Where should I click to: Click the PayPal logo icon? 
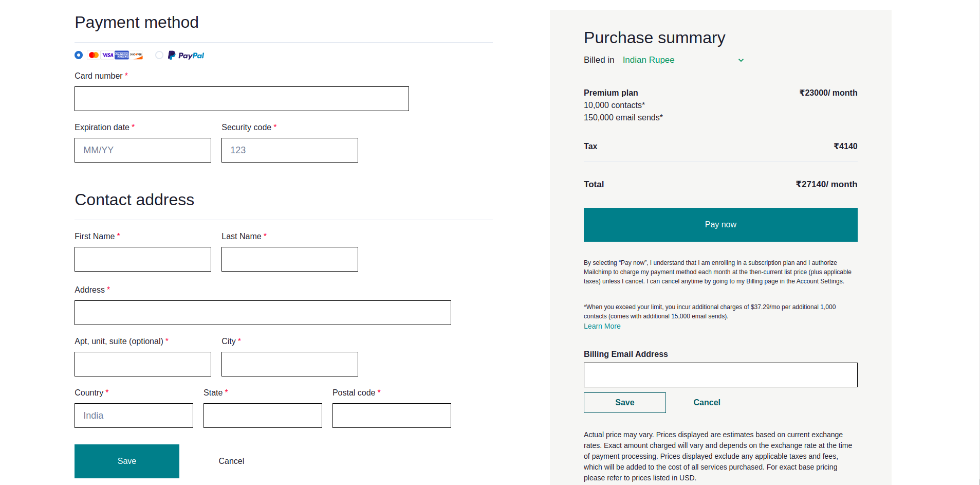click(x=186, y=55)
